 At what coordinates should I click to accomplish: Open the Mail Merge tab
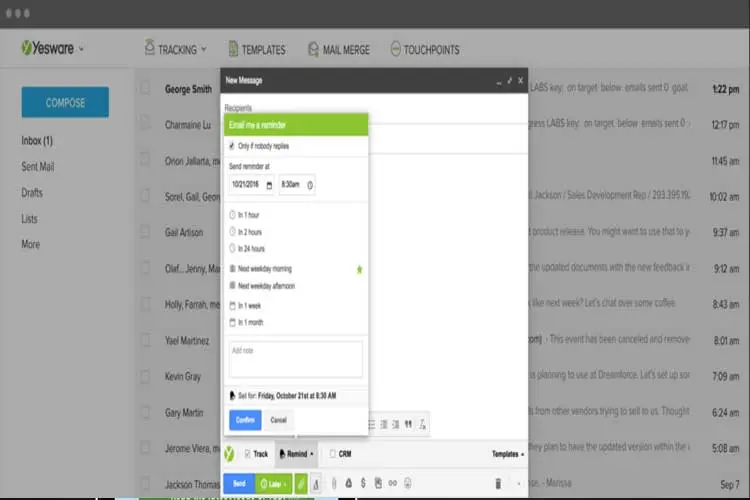pyautogui.click(x=339, y=49)
